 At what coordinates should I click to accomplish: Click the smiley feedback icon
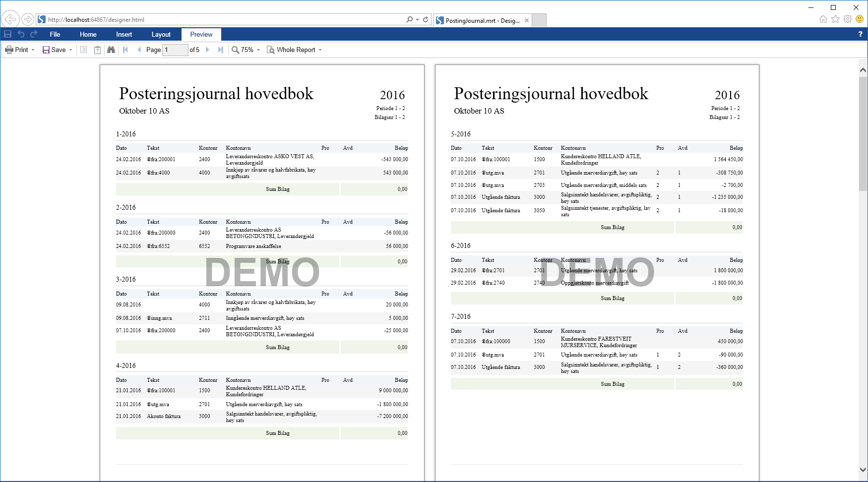(x=860, y=19)
